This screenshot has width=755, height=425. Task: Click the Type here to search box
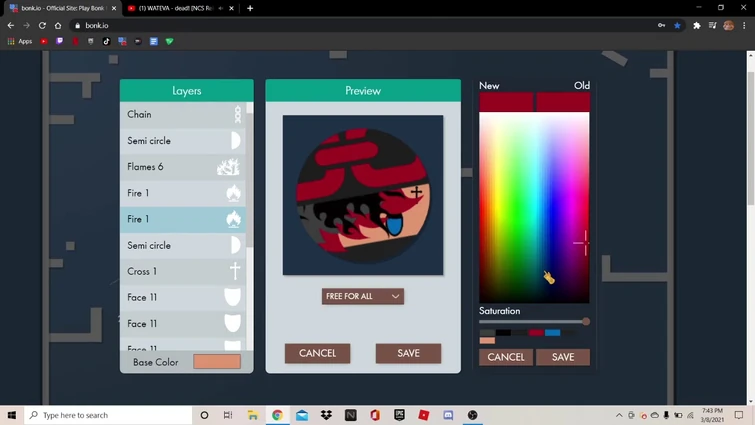pyautogui.click(x=108, y=415)
